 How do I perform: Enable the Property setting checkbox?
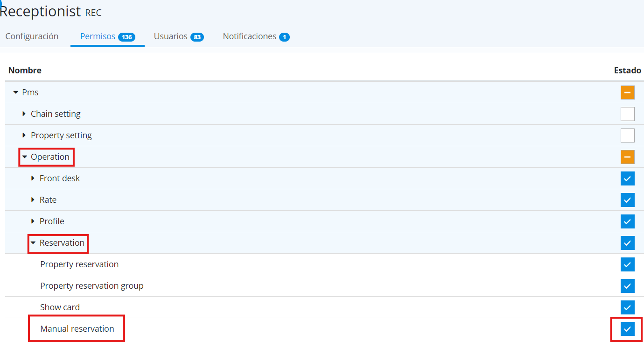(627, 135)
